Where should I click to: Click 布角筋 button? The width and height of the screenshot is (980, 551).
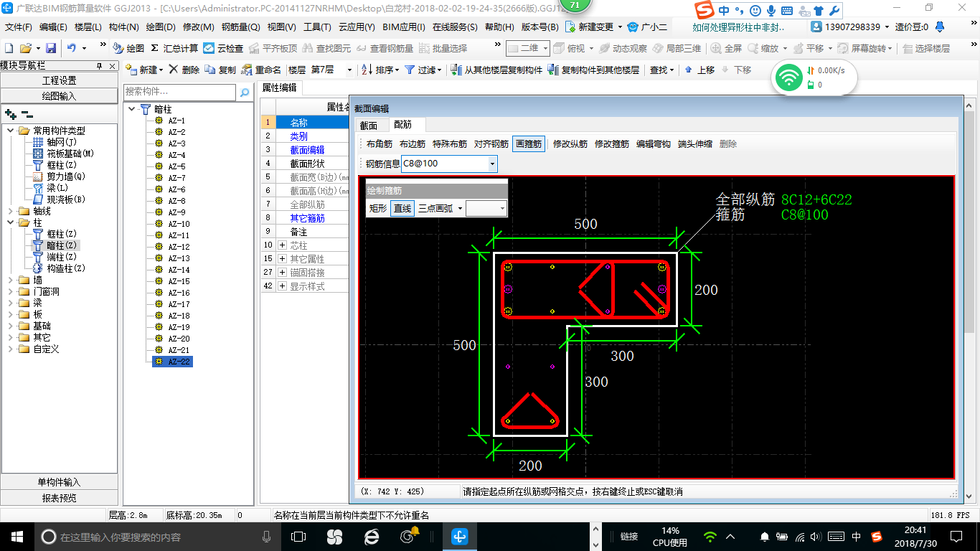(x=380, y=143)
